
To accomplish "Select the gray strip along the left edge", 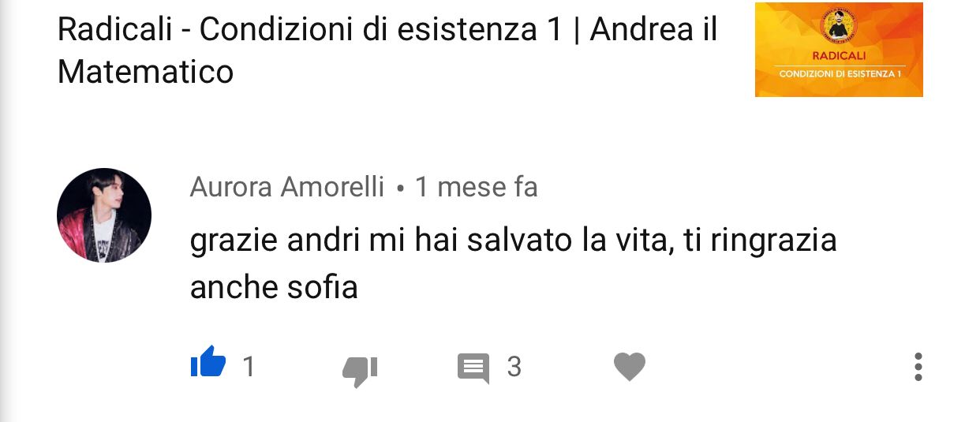I will 6,211.
